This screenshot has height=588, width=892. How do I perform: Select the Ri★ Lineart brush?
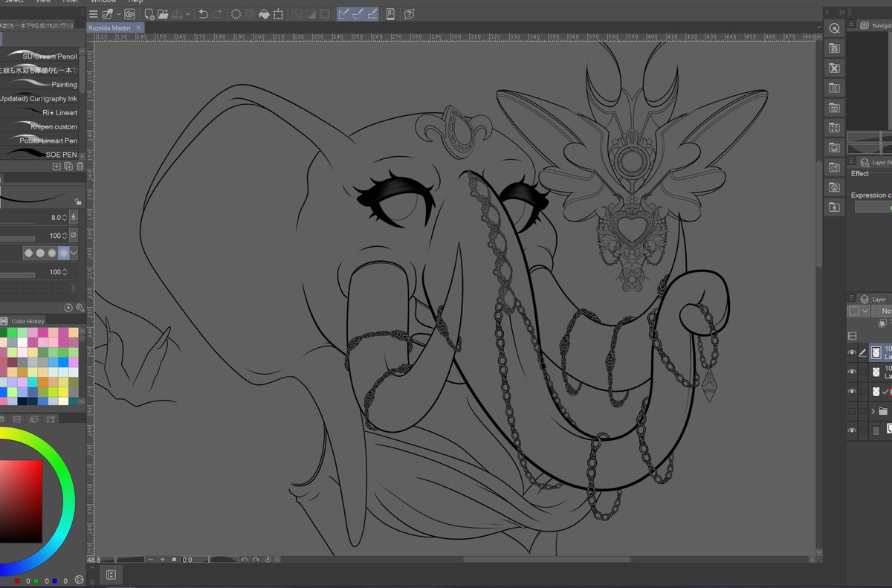pyautogui.click(x=39, y=112)
